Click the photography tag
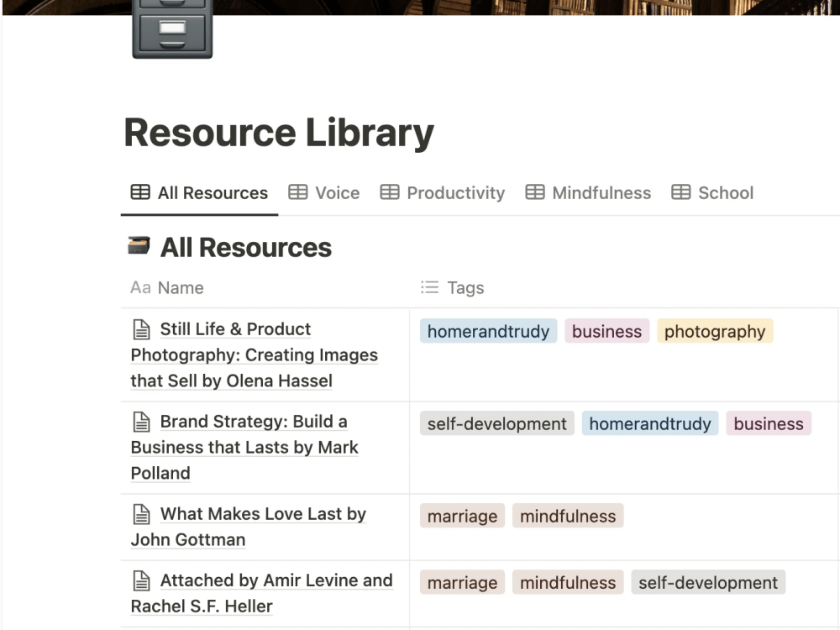 tap(715, 332)
